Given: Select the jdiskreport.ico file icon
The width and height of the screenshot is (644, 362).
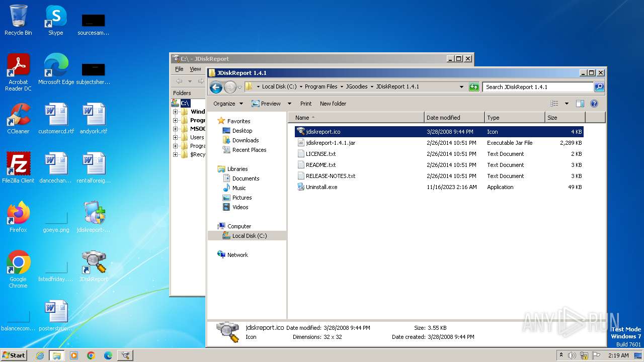Looking at the screenshot, I should (301, 131).
